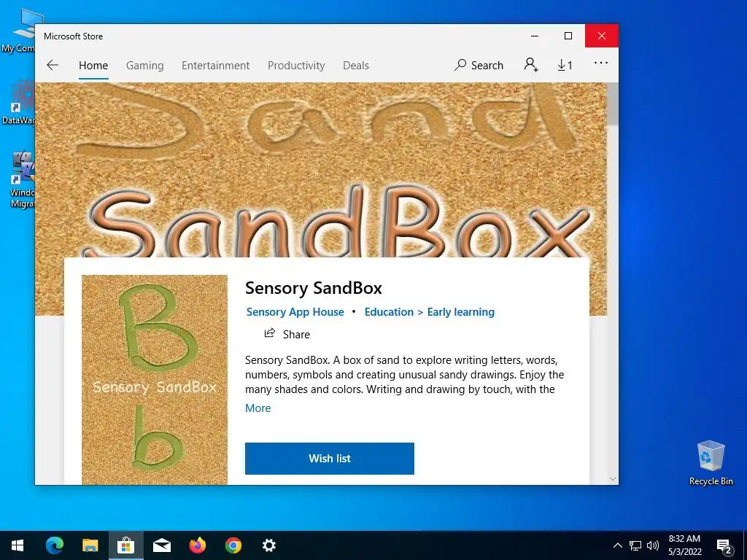Add the app to Wish list

pyautogui.click(x=329, y=459)
